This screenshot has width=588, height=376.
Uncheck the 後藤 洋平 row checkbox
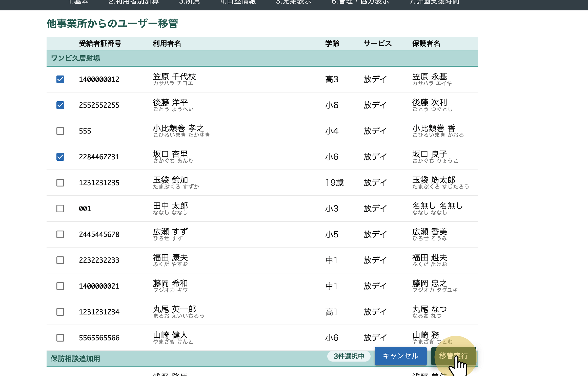pyautogui.click(x=60, y=105)
